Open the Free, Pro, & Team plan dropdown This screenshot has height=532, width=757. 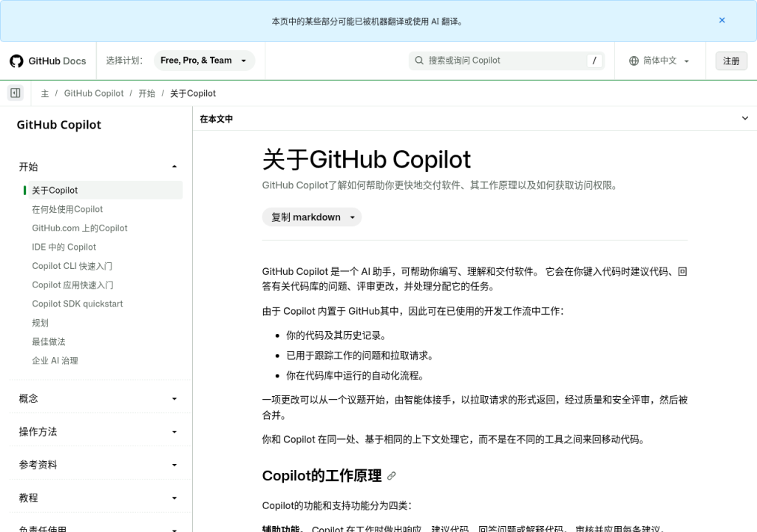tap(204, 61)
